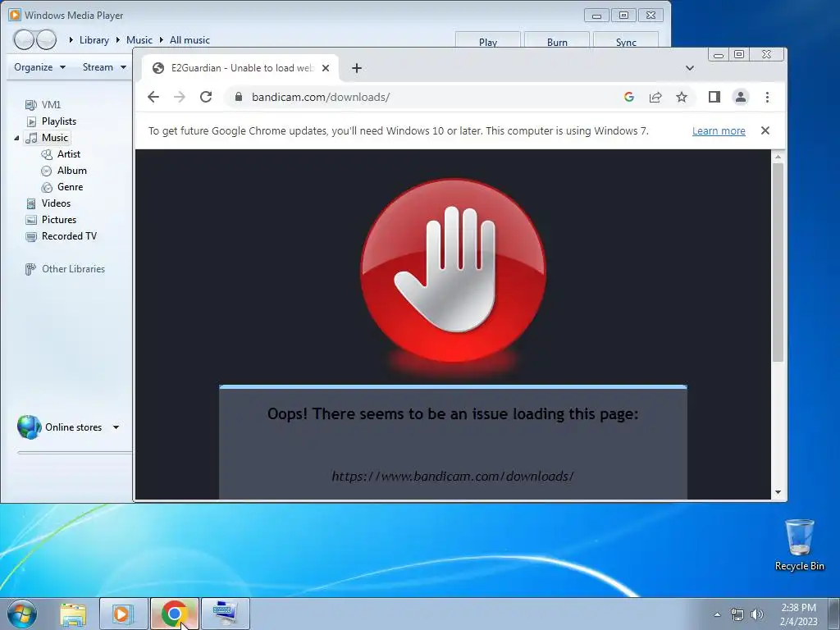Open Media Player Organize menu
Viewport: 840px width, 630px height.
[39, 67]
